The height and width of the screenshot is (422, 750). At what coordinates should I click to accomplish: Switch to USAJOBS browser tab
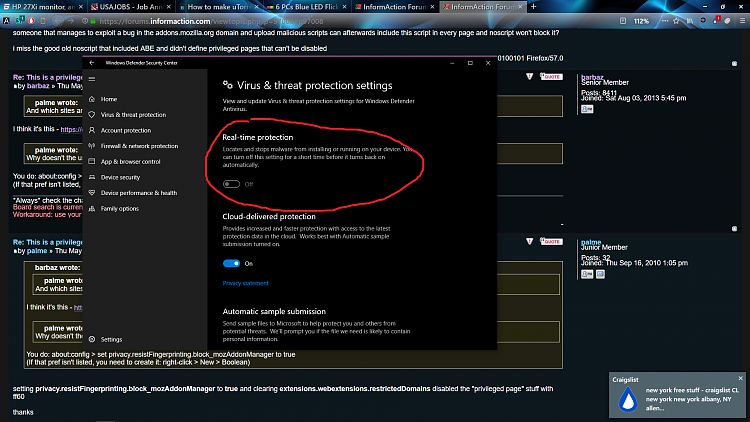130,7
